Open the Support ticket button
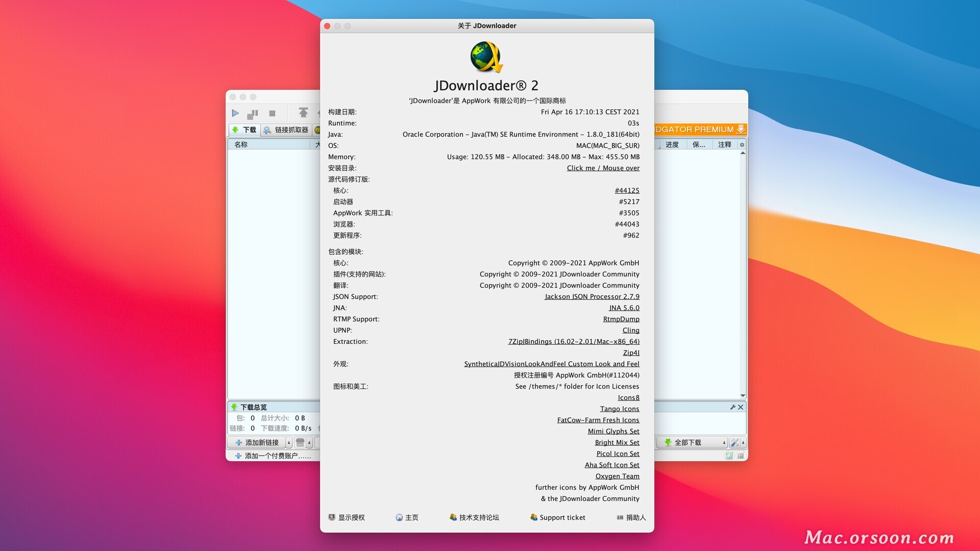Image resolution: width=980 pixels, height=551 pixels. (x=557, y=517)
